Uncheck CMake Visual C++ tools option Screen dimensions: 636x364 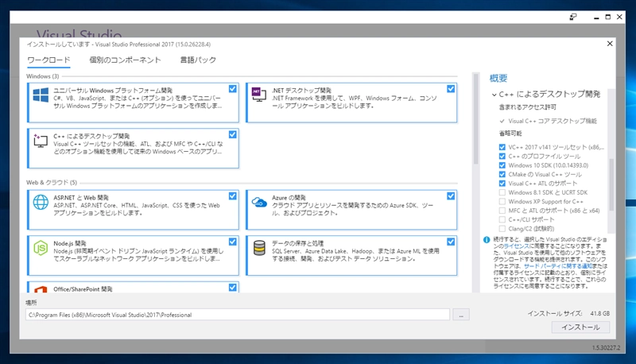tap(502, 174)
